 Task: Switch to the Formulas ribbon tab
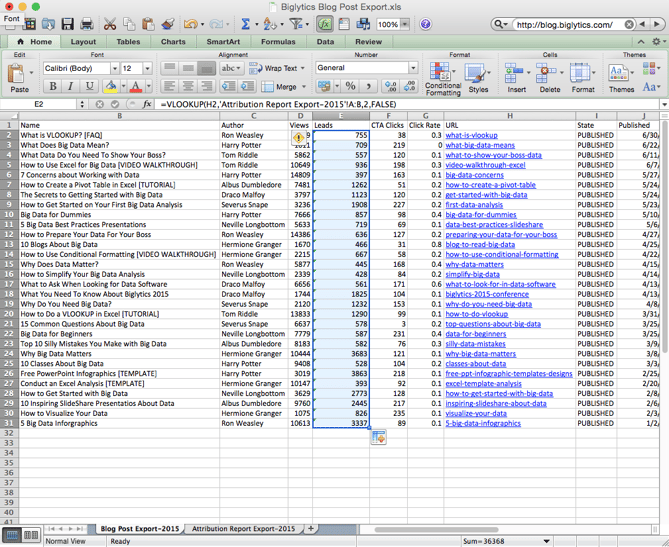[x=277, y=42]
